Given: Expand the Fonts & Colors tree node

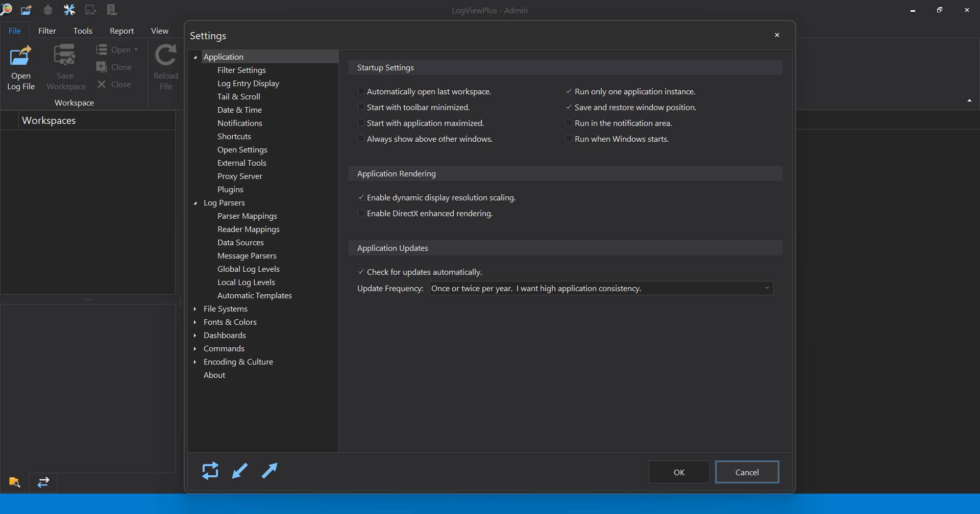Looking at the screenshot, I should click(195, 322).
